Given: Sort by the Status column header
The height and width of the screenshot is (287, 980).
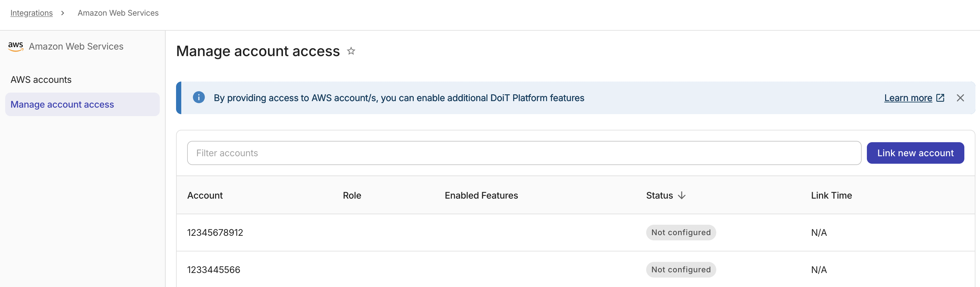Looking at the screenshot, I should pyautogui.click(x=659, y=195).
